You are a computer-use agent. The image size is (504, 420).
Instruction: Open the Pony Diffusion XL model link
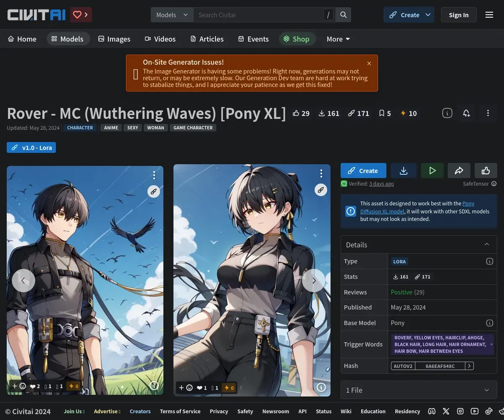417,207
